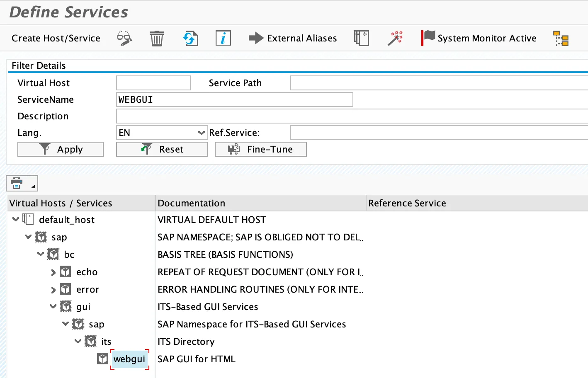Viewport: 588px width, 378px height.
Task: Click the refresh document icon
Action: pos(190,38)
